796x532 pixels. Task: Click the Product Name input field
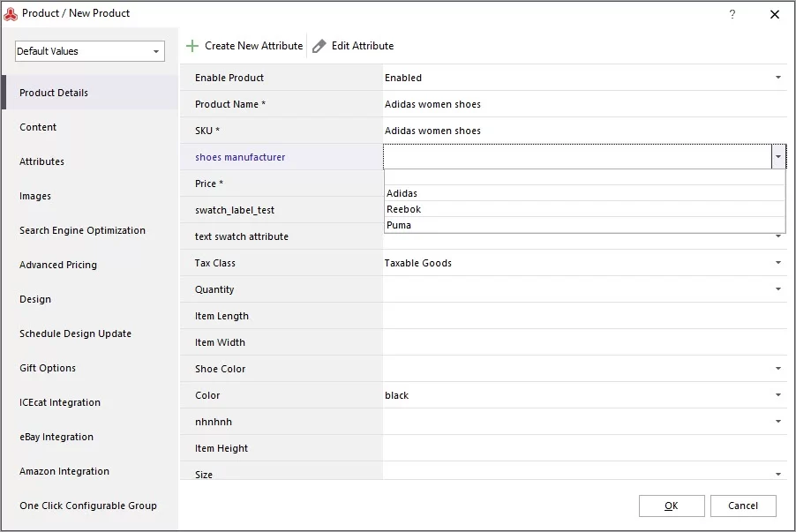[585, 104]
